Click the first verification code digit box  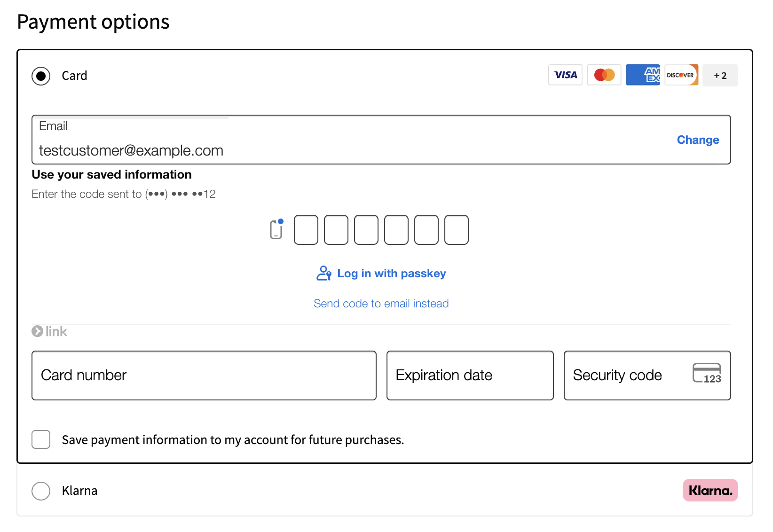(x=306, y=230)
